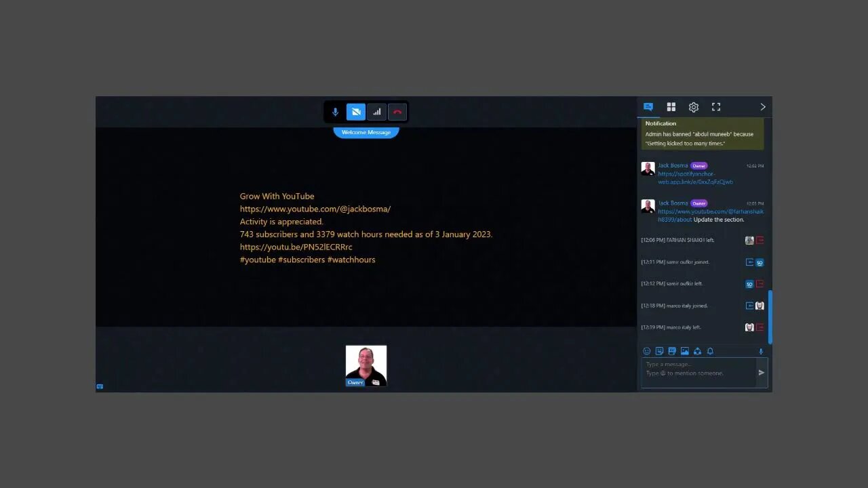Viewport: 868px width, 488px height.
Task: Click the '[12:11 PM] samir oufkir joined.' entry
Action: point(675,262)
